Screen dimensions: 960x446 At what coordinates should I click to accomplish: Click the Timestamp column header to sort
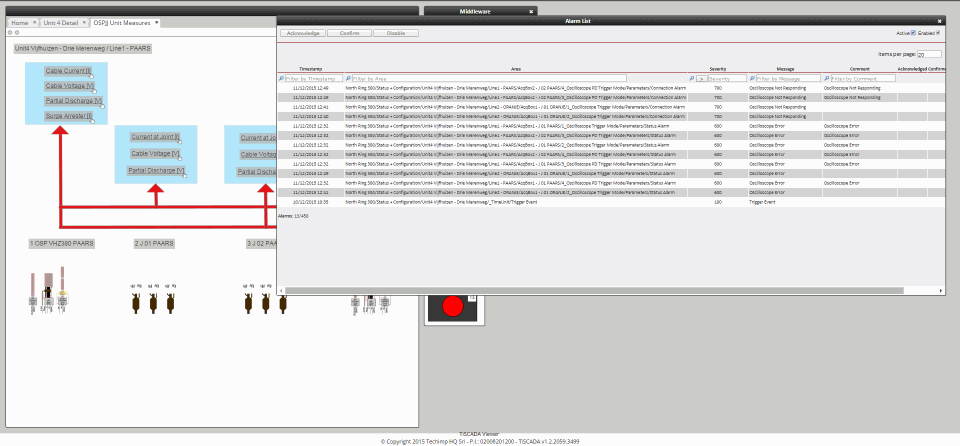(x=310, y=68)
